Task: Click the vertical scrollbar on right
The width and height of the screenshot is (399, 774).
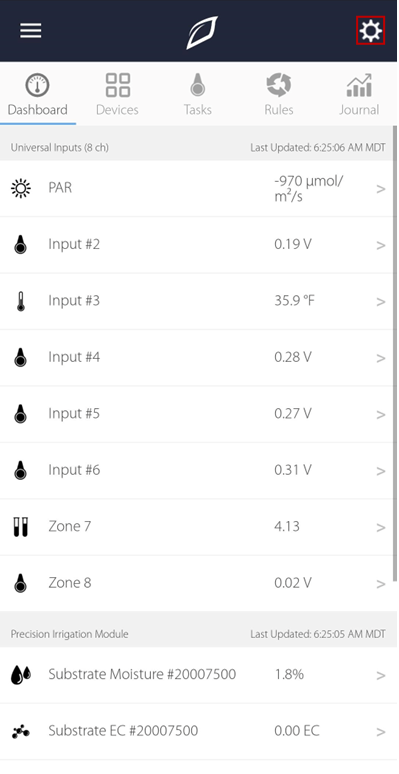Action: (394, 353)
